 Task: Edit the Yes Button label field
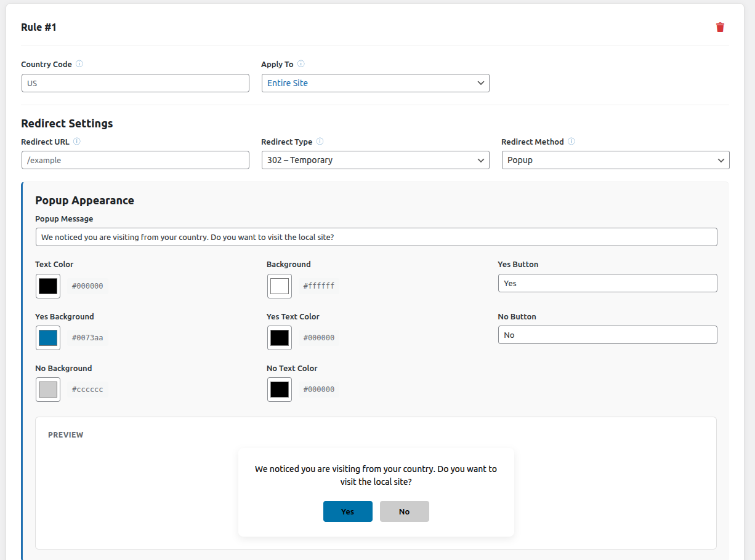point(607,283)
